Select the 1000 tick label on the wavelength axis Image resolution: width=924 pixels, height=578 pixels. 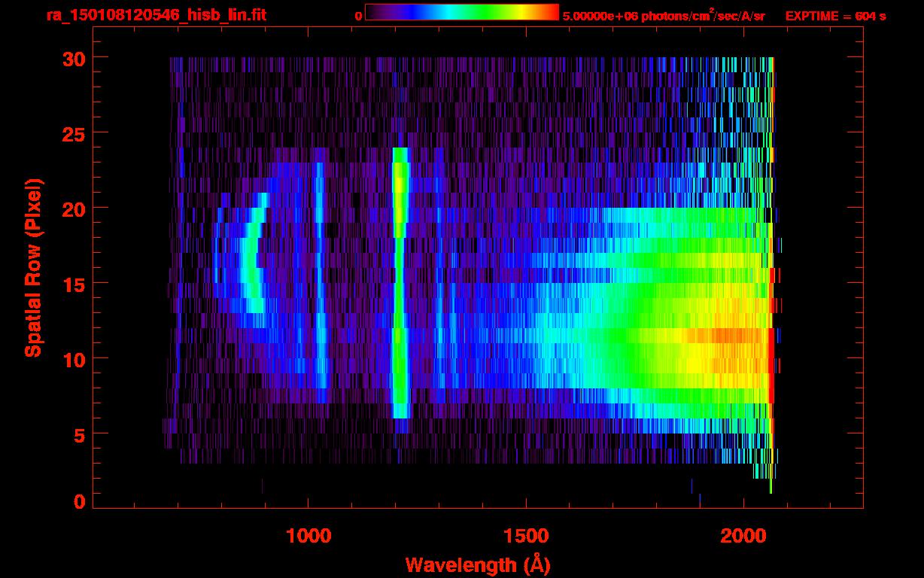[x=308, y=536]
